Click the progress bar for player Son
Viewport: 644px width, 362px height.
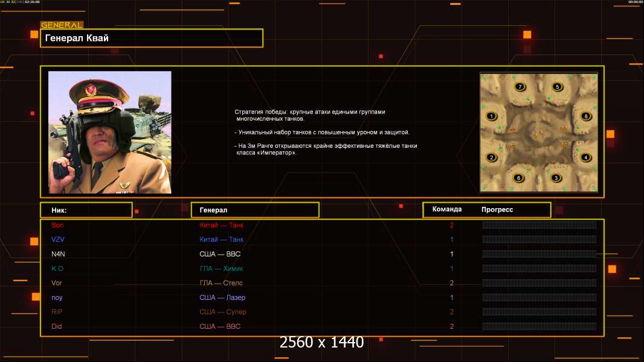coord(539,225)
